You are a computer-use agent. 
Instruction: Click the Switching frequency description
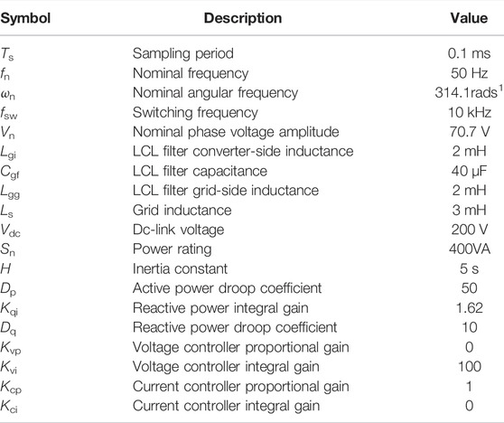(195, 113)
